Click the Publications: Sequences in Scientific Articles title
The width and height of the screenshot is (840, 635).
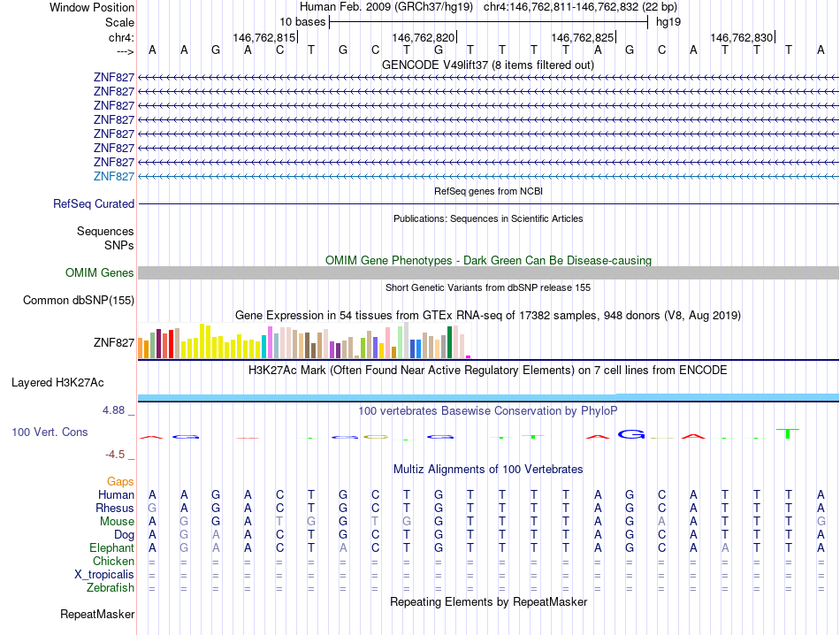pos(488,218)
